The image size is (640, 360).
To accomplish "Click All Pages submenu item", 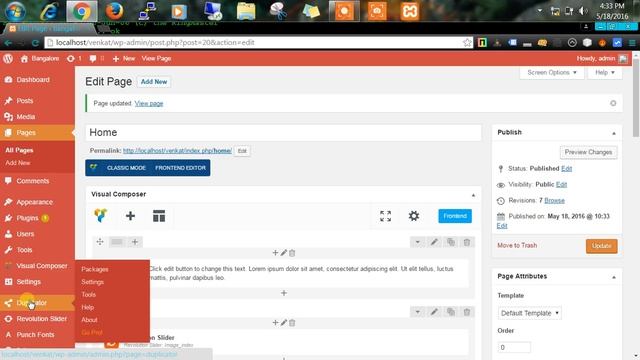I will point(19,150).
